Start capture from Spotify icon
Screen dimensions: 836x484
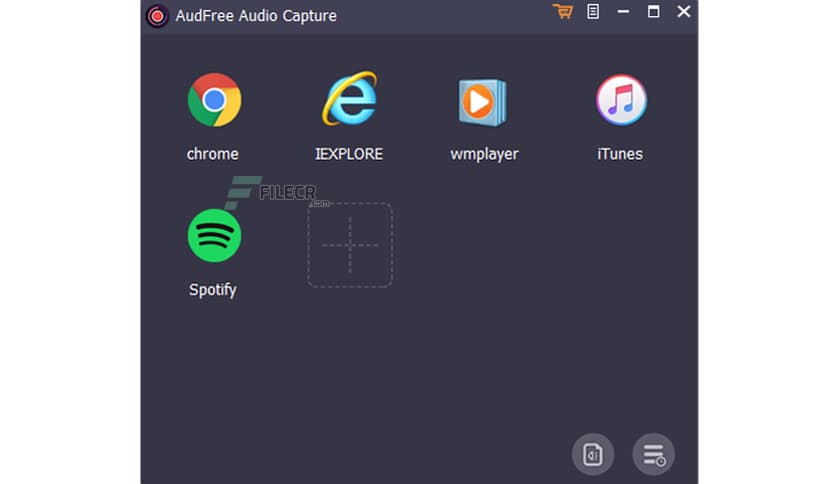214,236
